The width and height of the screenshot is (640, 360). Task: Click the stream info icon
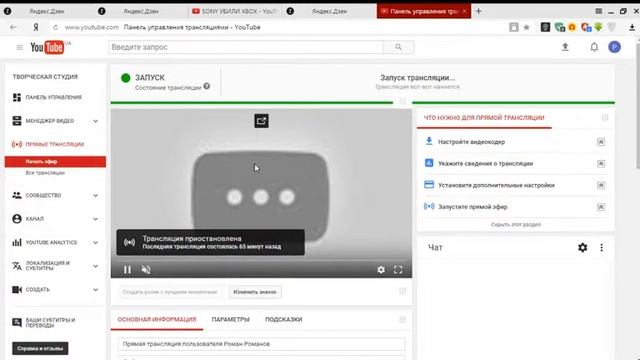point(429,163)
